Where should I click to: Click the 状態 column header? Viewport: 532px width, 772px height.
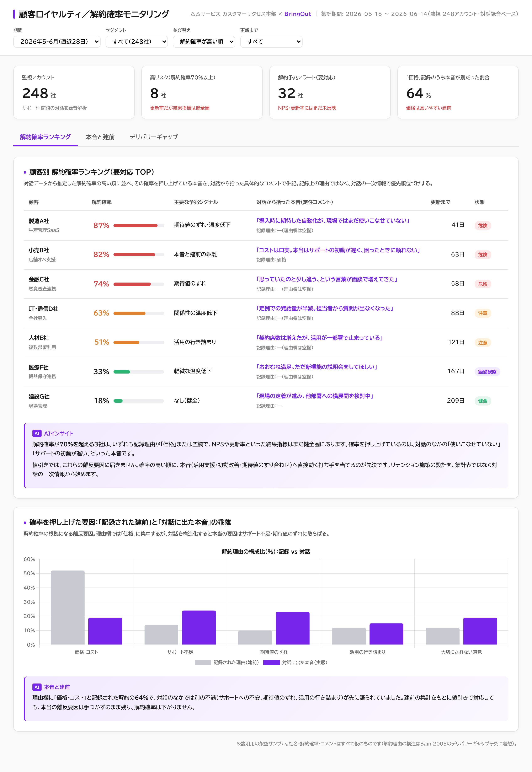(x=479, y=202)
